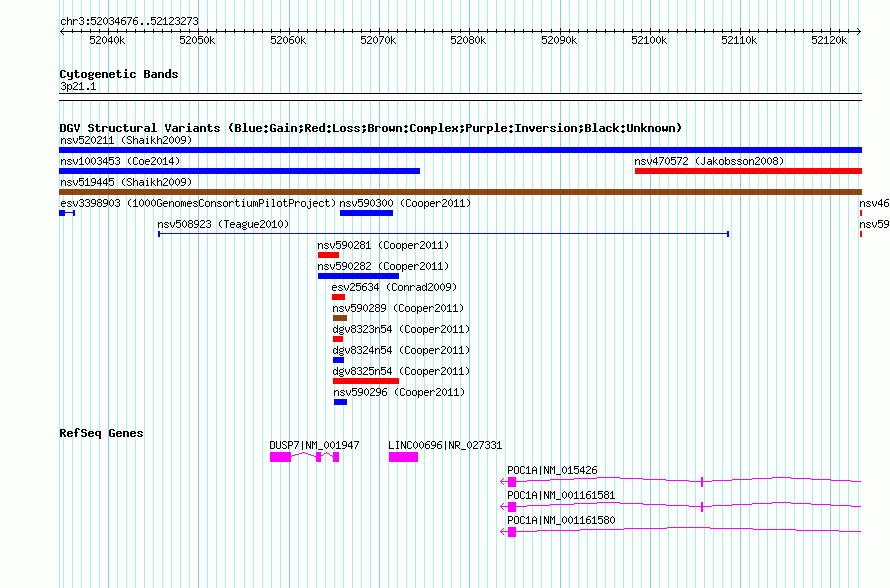Open nsv590300 (Cooper2011) label
Image resolution: width=890 pixels, height=588 pixels.
coord(405,203)
